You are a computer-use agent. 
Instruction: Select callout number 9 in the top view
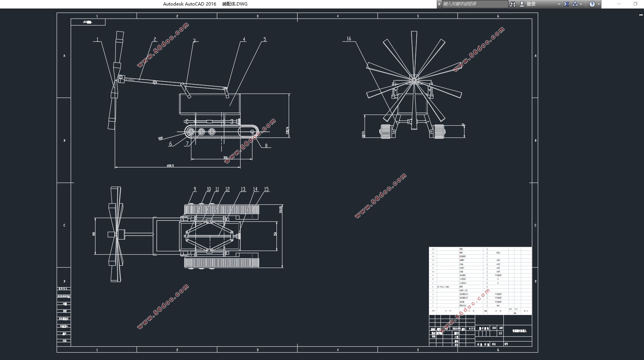coord(195,189)
